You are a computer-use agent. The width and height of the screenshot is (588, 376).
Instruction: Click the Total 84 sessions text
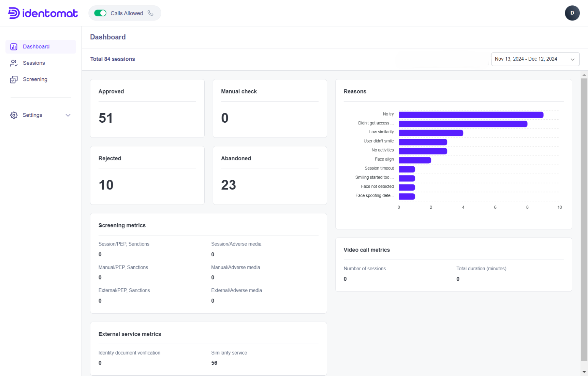point(113,59)
